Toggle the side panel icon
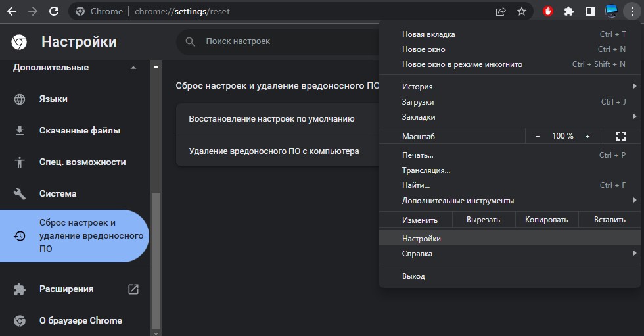Screen dimensions: 644x336 click(x=590, y=11)
